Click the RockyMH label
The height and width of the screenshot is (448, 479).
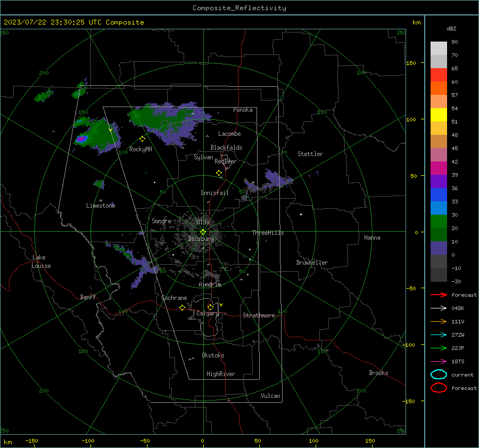pos(141,149)
